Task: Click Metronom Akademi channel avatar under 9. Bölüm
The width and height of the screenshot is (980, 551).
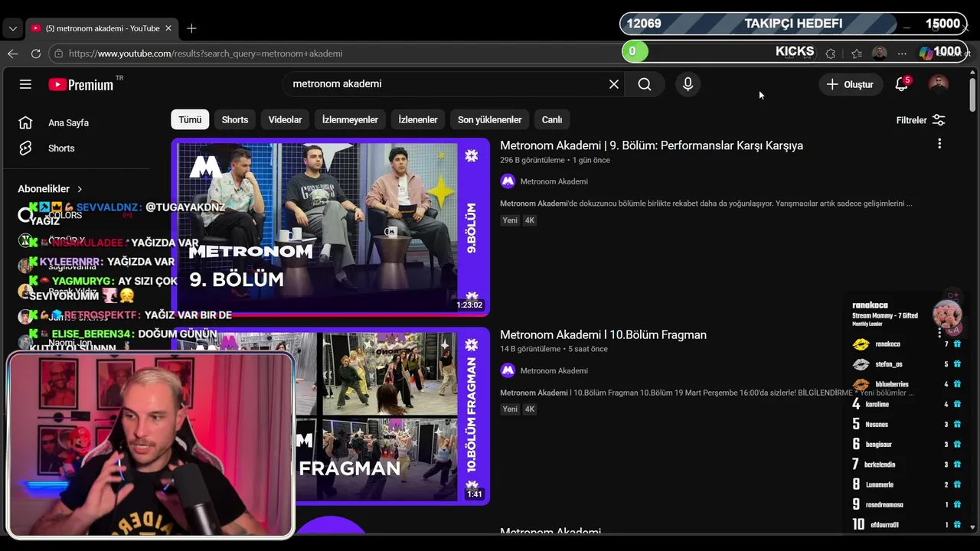Action: 508,181
